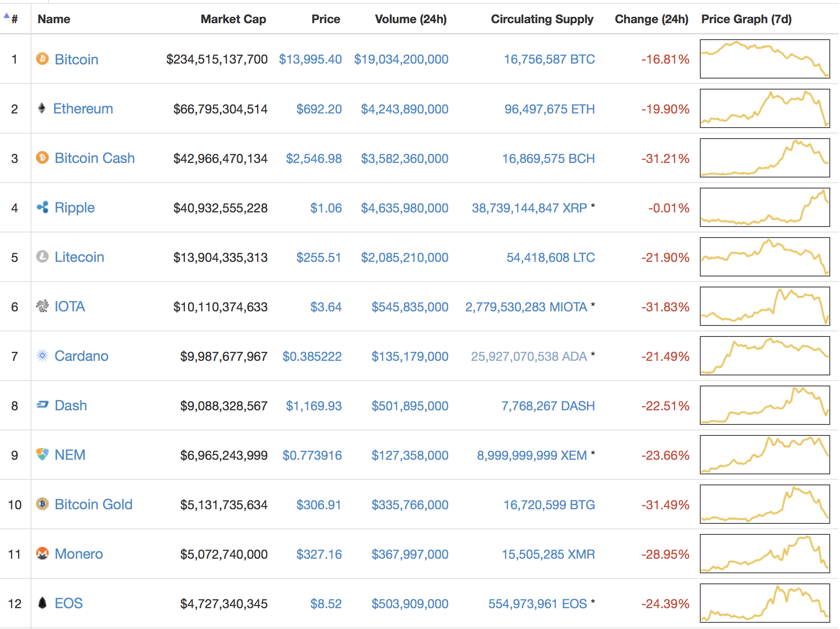Click the Bitcoin coin logo icon
Screen dimensions: 840x629
[x=42, y=59]
